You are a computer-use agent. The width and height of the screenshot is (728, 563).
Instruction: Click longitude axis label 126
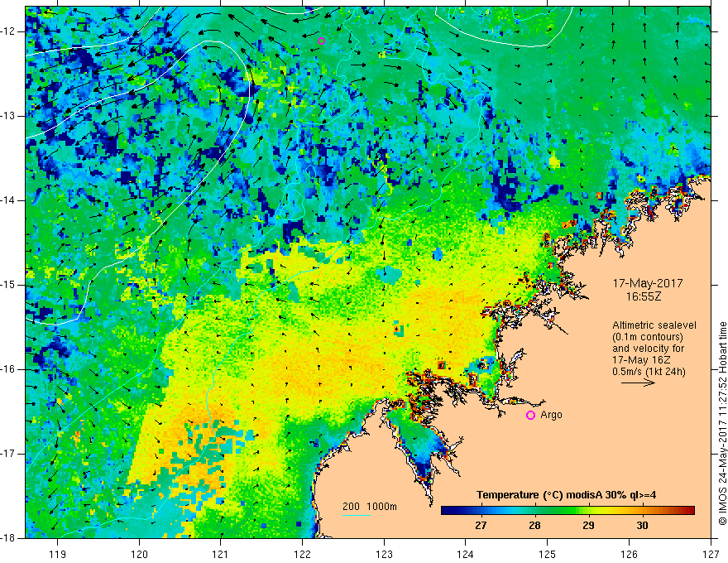pyautogui.click(x=629, y=554)
